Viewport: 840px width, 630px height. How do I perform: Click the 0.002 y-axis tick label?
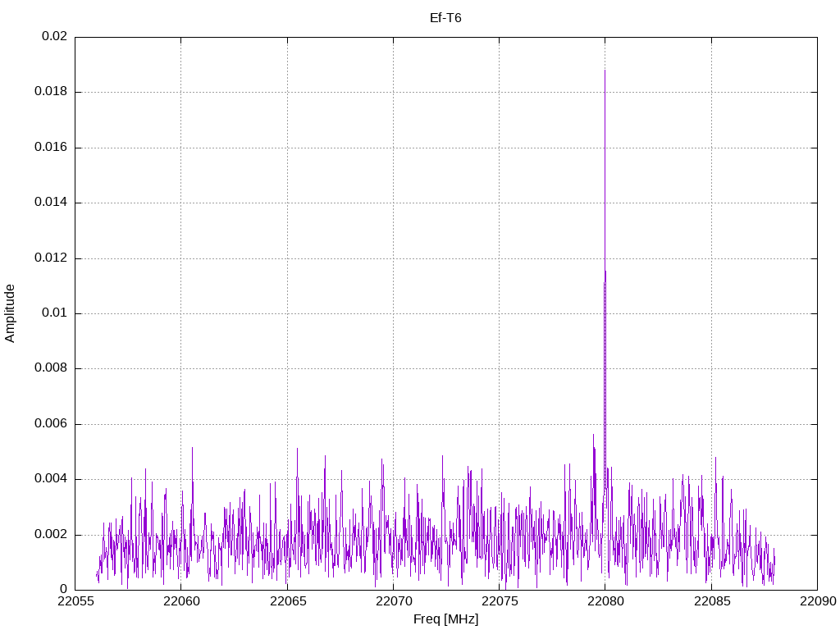tap(50, 535)
